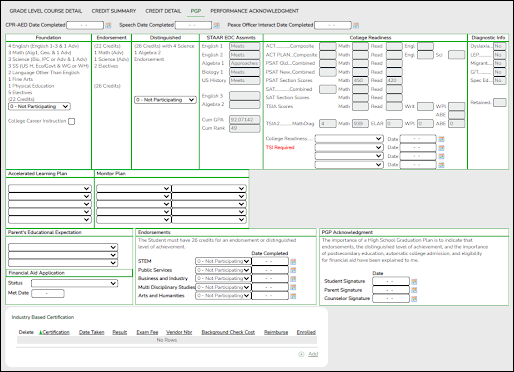Screen dimensions: 514x372
Task: Open Foundation Not Participating dropdown
Action: [x=39, y=106]
